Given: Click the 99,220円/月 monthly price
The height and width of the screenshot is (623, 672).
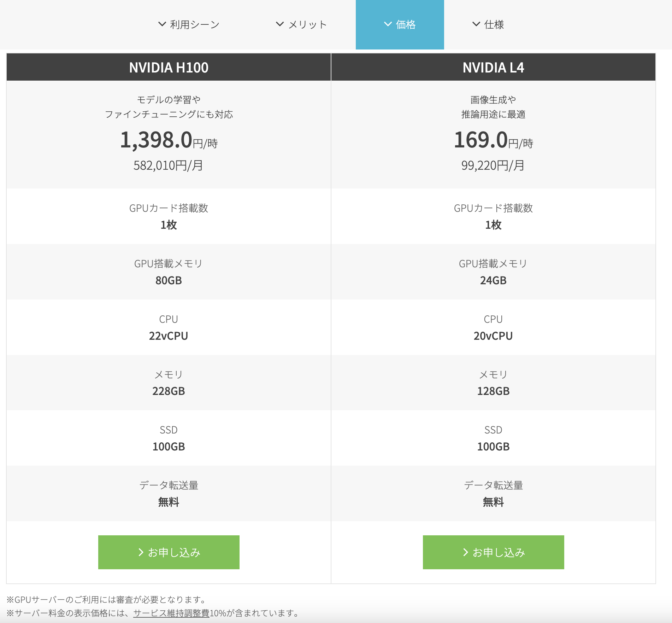Looking at the screenshot, I should point(493,165).
